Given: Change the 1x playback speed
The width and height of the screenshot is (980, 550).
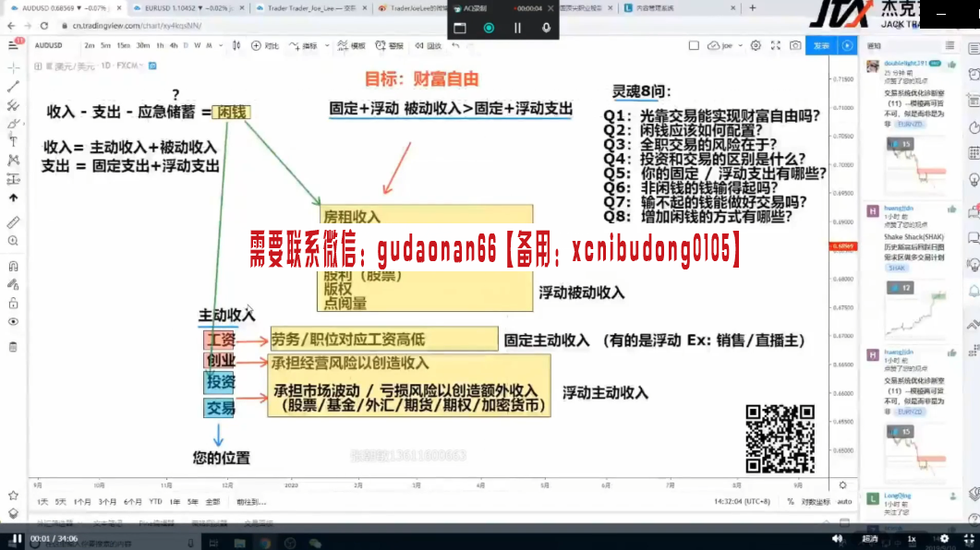Looking at the screenshot, I should tap(912, 539).
